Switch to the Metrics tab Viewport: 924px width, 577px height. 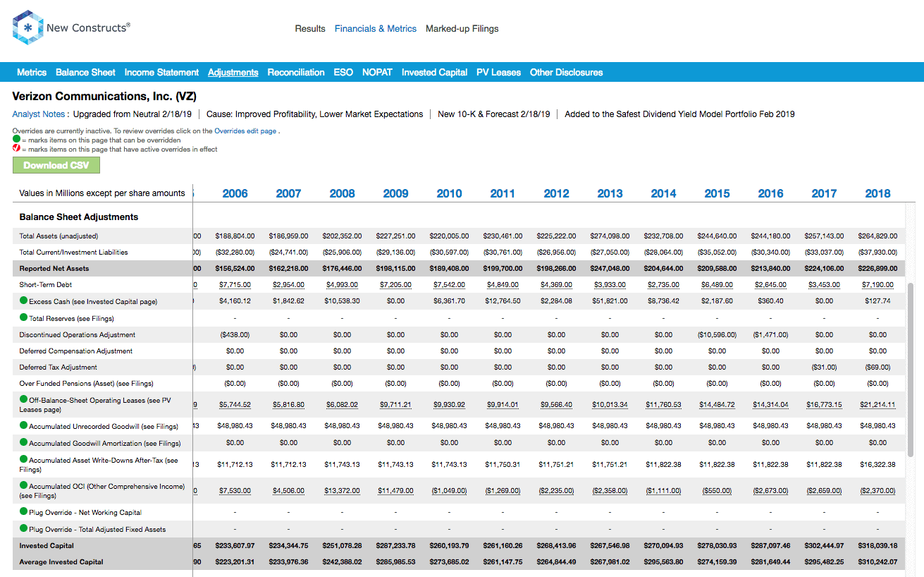point(32,72)
